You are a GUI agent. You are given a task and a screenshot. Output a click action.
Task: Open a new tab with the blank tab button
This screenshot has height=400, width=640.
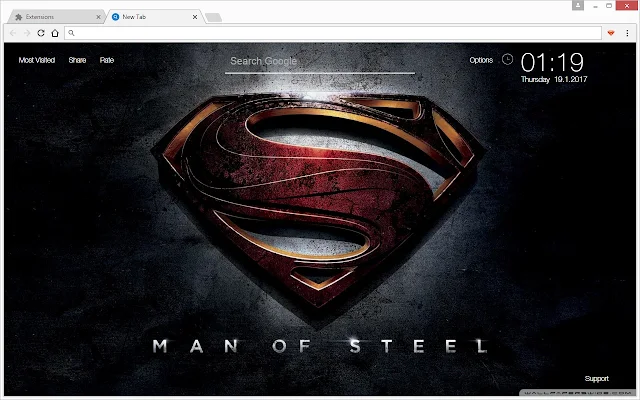pos(213,17)
